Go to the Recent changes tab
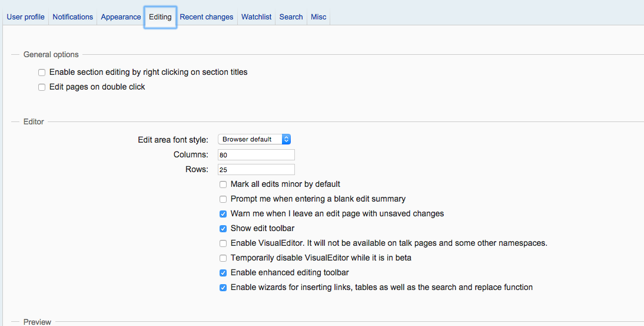Viewport: 644px width, 326px height. click(x=206, y=17)
